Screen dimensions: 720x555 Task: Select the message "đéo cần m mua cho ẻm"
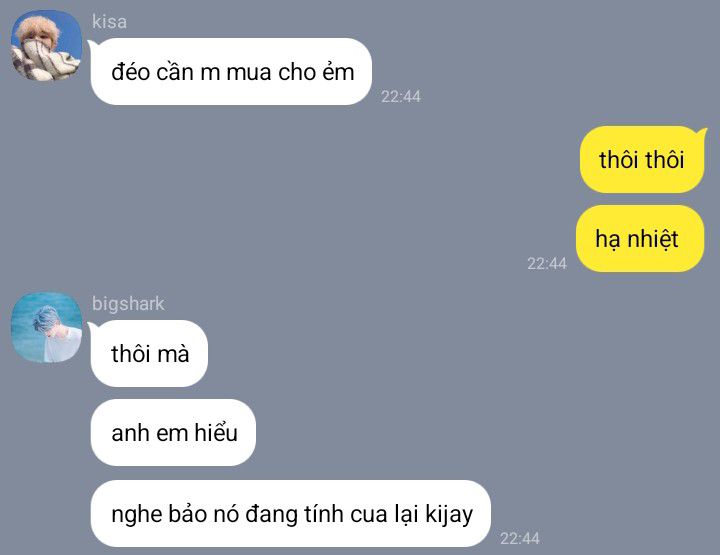tap(231, 72)
